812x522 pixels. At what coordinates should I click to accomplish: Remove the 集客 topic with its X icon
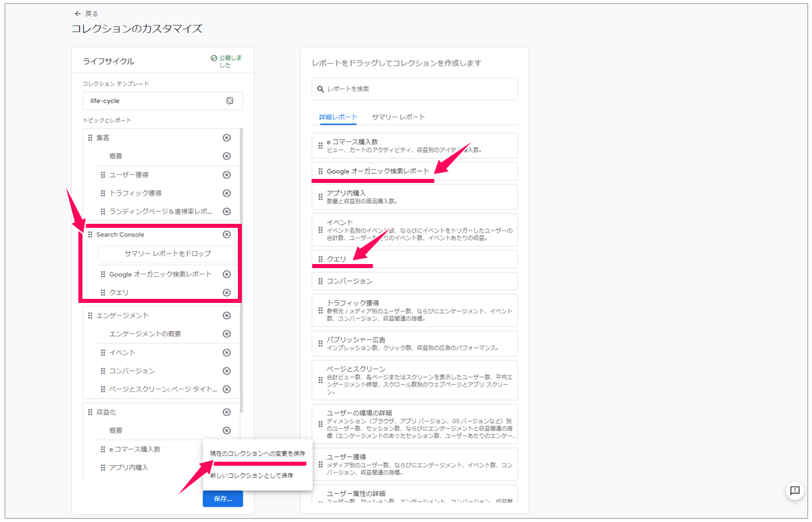point(226,138)
